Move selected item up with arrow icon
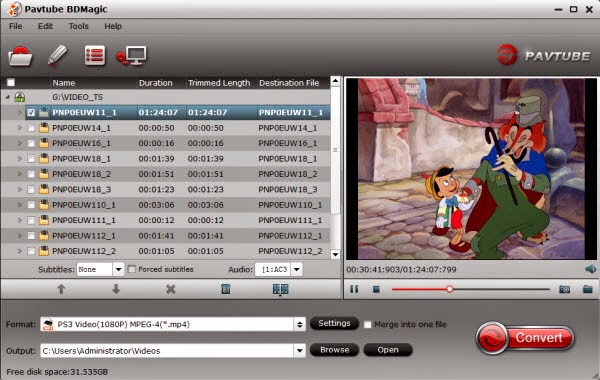 (61, 289)
